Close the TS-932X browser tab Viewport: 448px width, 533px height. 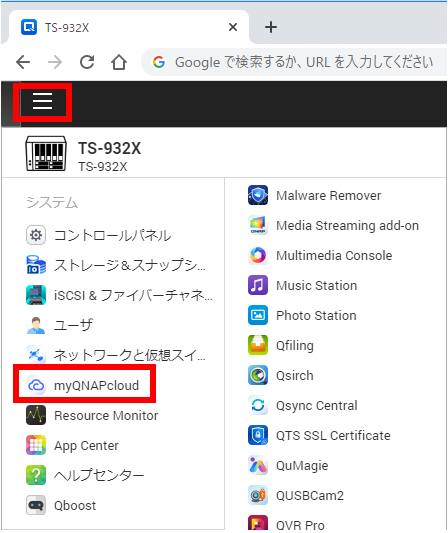pos(233,27)
